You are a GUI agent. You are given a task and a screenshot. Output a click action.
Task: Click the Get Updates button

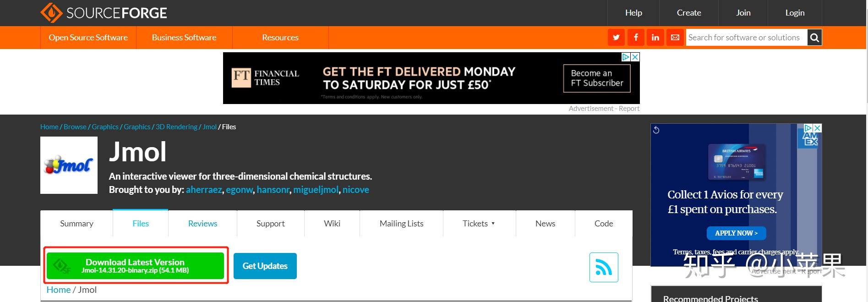pos(265,266)
